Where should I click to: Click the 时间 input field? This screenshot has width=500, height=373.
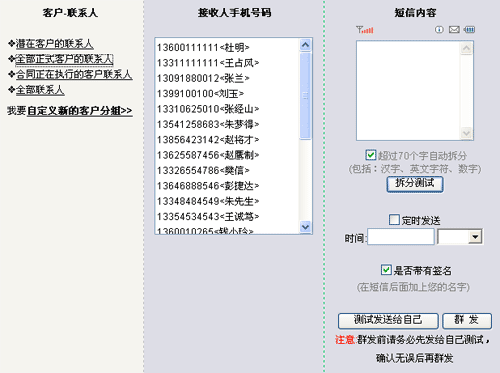click(401, 237)
